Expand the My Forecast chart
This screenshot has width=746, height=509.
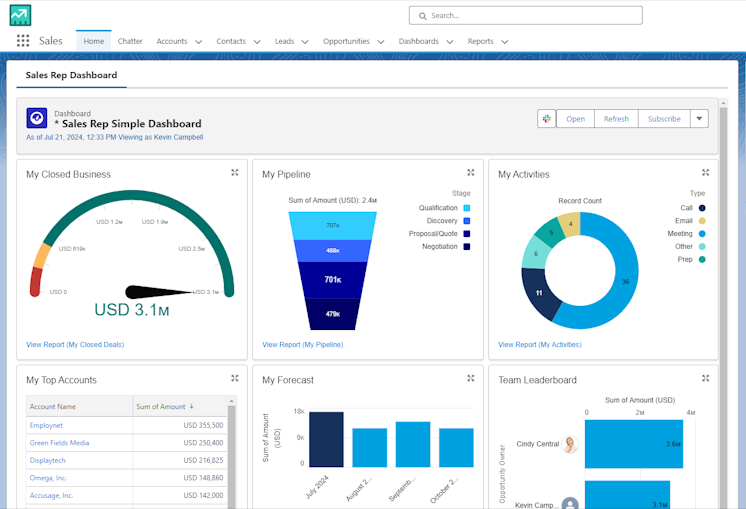[471, 378]
